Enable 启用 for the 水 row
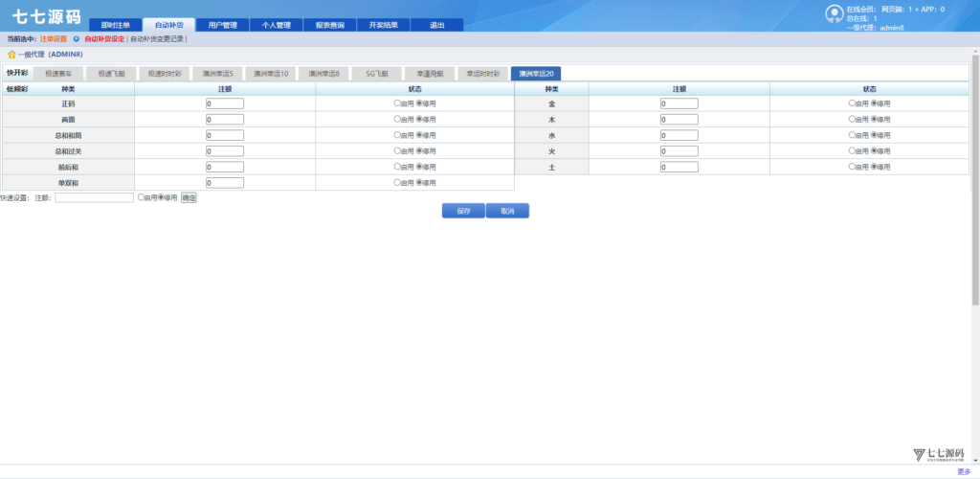 (x=852, y=134)
